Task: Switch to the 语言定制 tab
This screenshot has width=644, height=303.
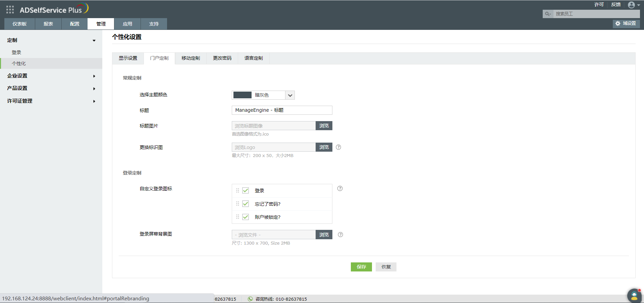Action: click(254, 58)
